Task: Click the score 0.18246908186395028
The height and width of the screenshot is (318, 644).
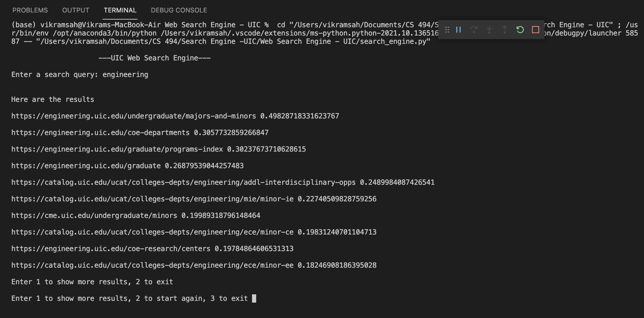Action: pos(337,265)
